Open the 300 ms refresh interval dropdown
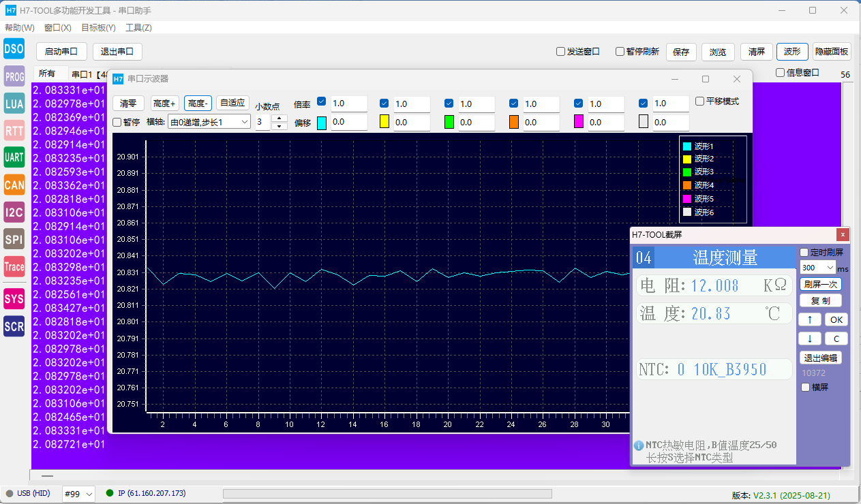Screen dimensions: 861x504 click(830, 268)
